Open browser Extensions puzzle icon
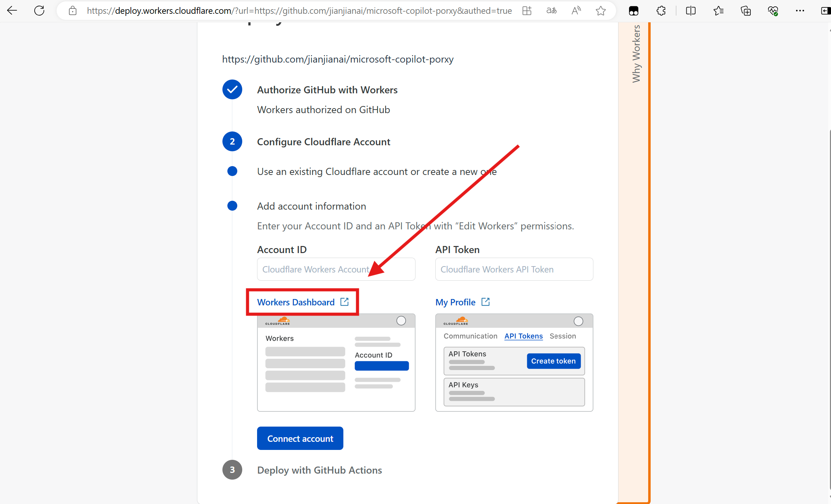This screenshot has width=831, height=504. coord(661,11)
